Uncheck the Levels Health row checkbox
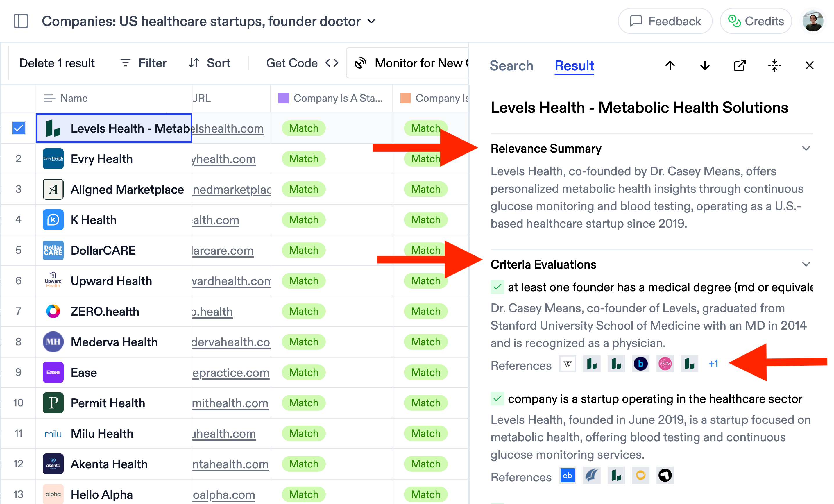Screen dimensions: 834x504 [x=18, y=128]
